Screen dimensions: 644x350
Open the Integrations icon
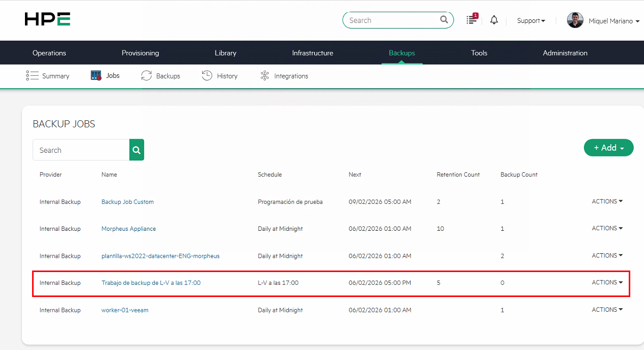pyautogui.click(x=264, y=76)
